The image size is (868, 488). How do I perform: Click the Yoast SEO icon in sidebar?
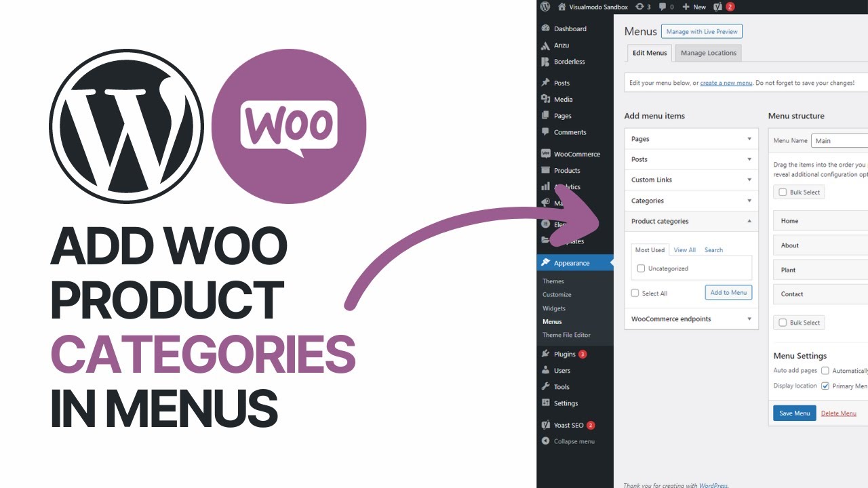click(x=545, y=425)
